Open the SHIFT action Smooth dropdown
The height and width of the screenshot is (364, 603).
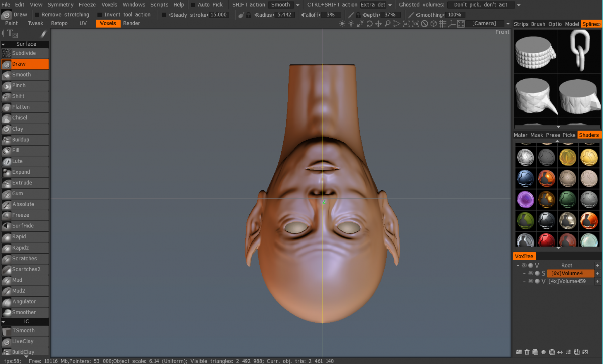click(x=284, y=5)
